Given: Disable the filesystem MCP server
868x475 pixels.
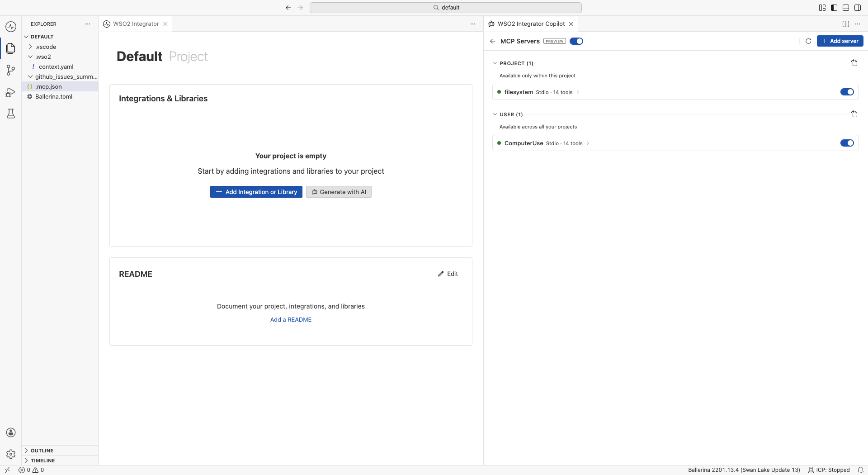Looking at the screenshot, I should [847, 92].
